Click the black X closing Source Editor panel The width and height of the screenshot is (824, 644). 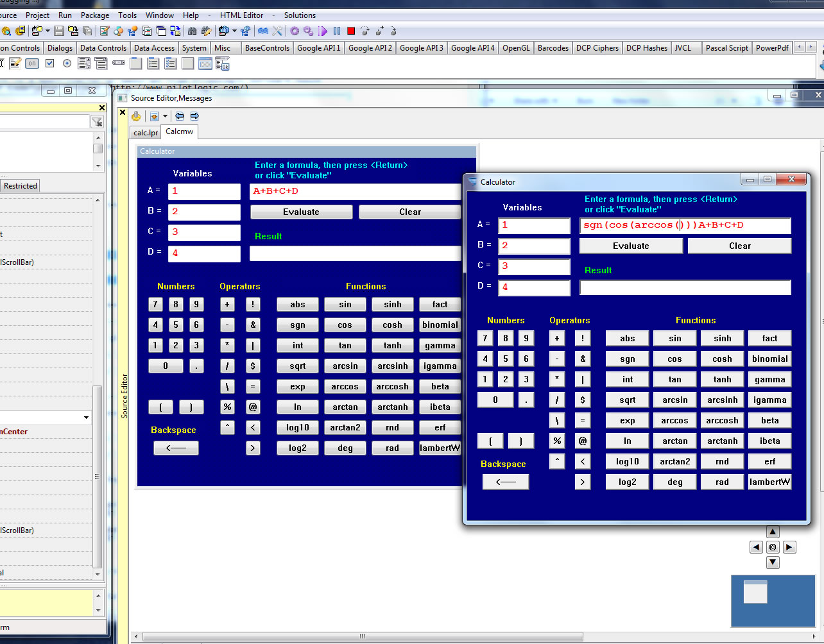pos(123,112)
